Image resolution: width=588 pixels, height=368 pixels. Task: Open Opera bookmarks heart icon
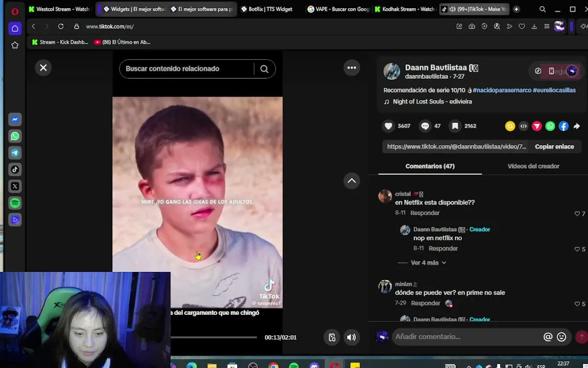522,26
